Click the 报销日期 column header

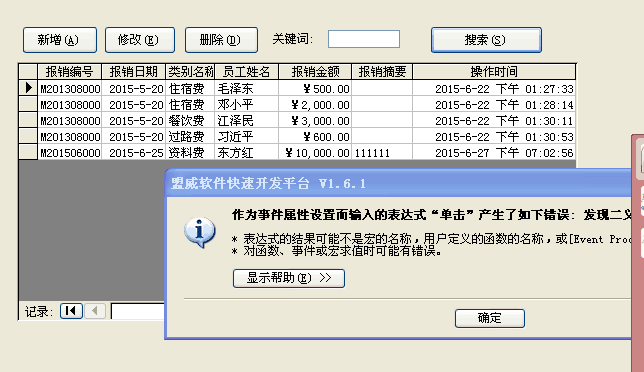pos(133,71)
